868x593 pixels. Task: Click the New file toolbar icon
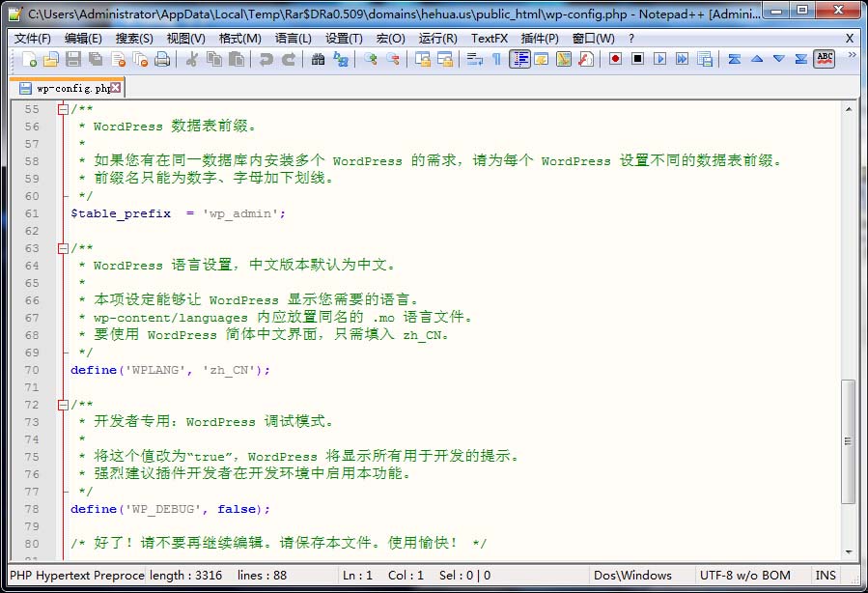(30, 60)
